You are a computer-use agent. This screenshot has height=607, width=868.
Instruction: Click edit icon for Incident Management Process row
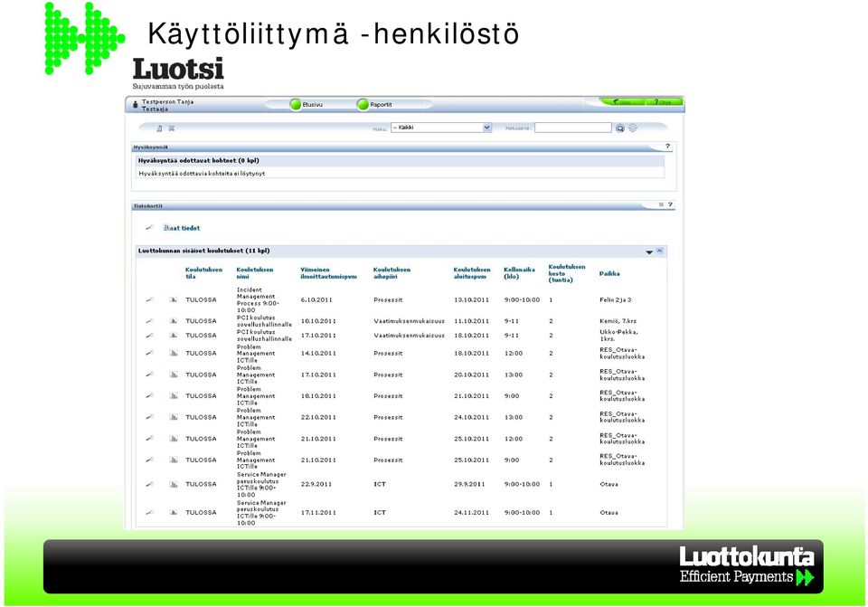click(149, 299)
